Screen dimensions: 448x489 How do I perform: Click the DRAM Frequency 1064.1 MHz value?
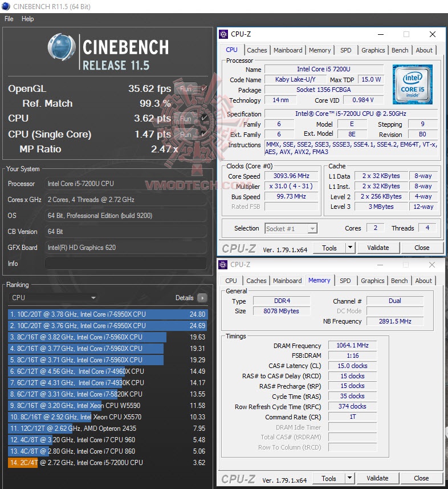pos(352,345)
